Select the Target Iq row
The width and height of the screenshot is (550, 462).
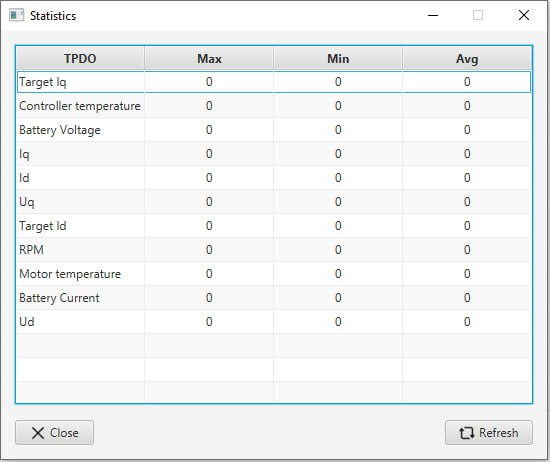pyautogui.click(x=274, y=82)
